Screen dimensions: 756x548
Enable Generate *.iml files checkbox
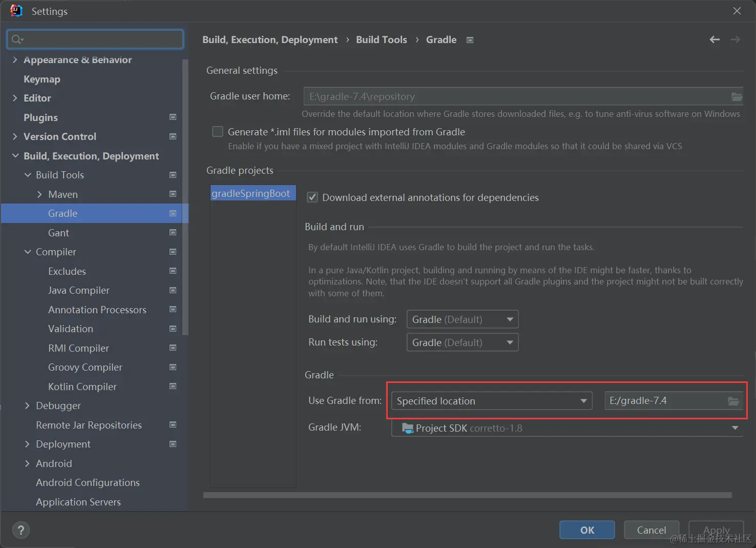[x=218, y=132]
